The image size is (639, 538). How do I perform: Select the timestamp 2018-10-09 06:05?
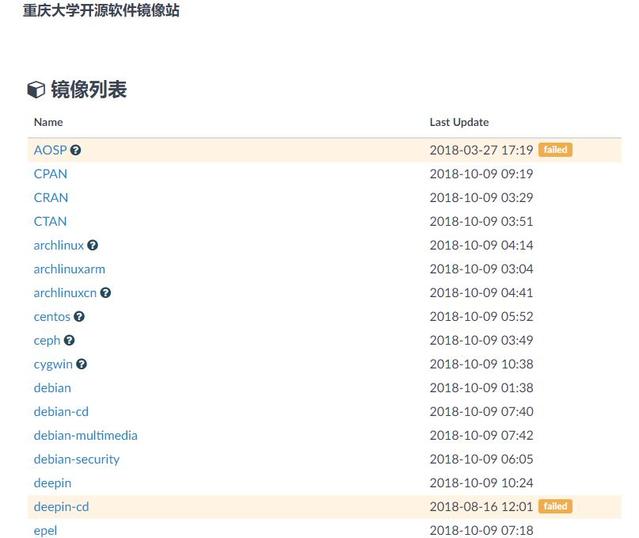481,459
